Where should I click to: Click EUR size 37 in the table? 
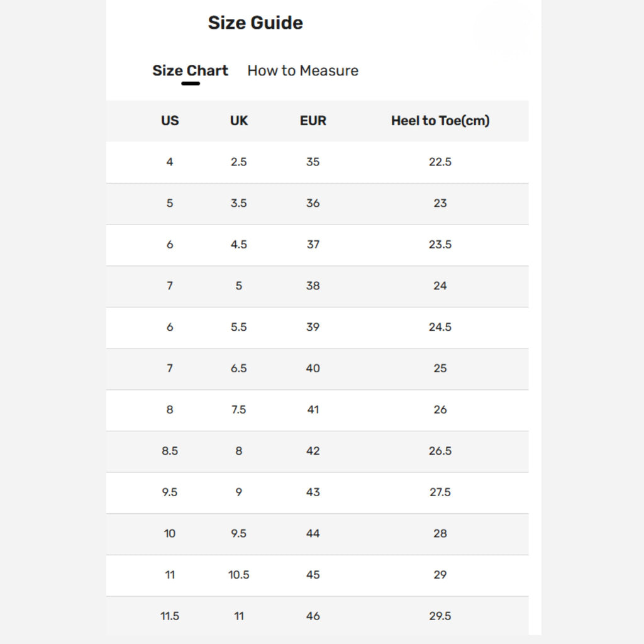pyautogui.click(x=313, y=244)
